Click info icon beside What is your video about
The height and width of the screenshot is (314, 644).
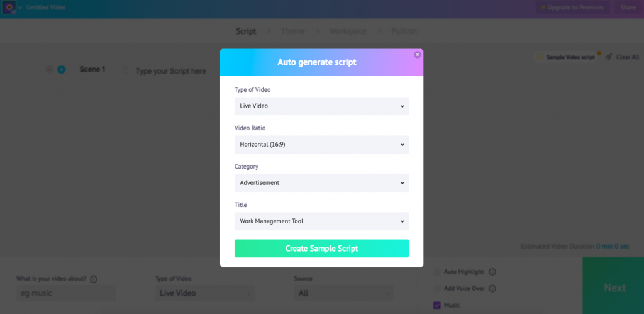pos(93,279)
